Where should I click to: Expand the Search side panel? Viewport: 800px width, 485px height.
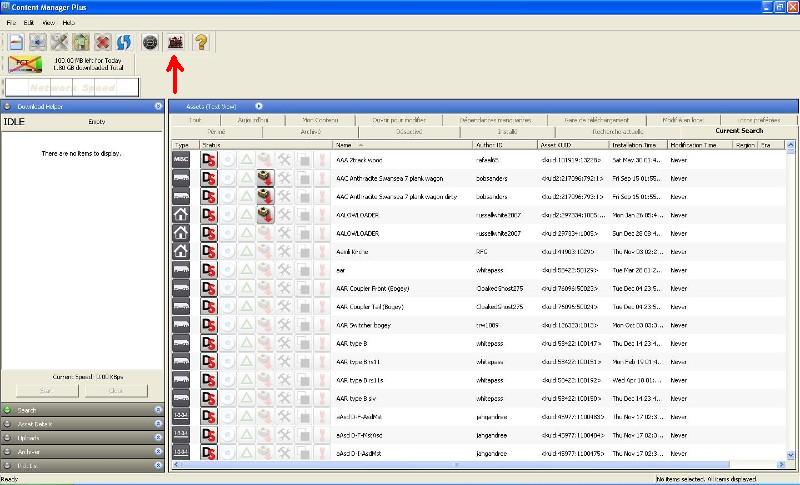158,410
